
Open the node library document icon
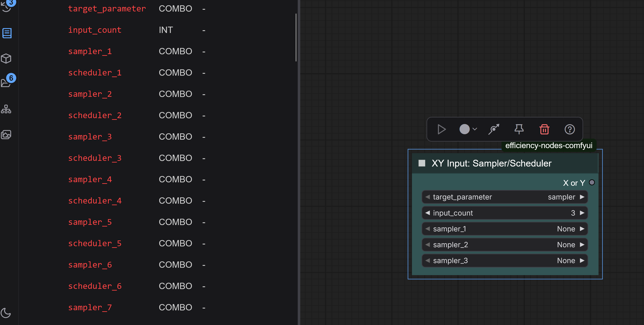click(7, 33)
